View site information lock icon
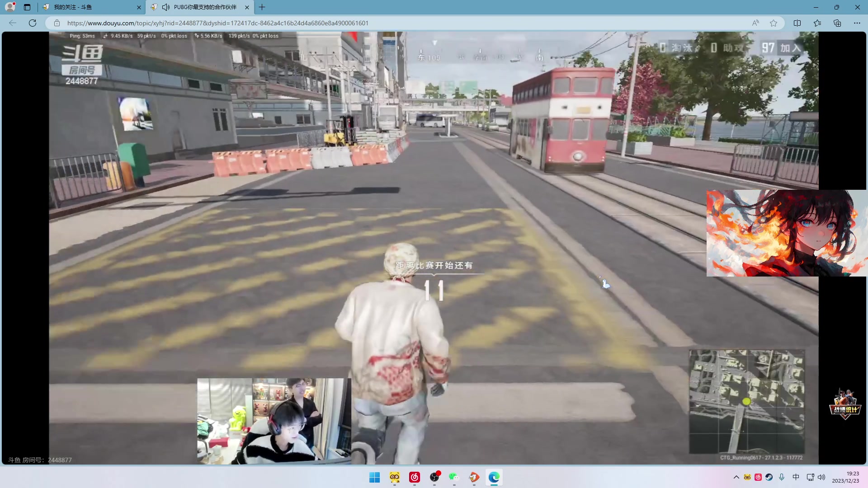Image resolution: width=868 pixels, height=488 pixels. [x=57, y=23]
